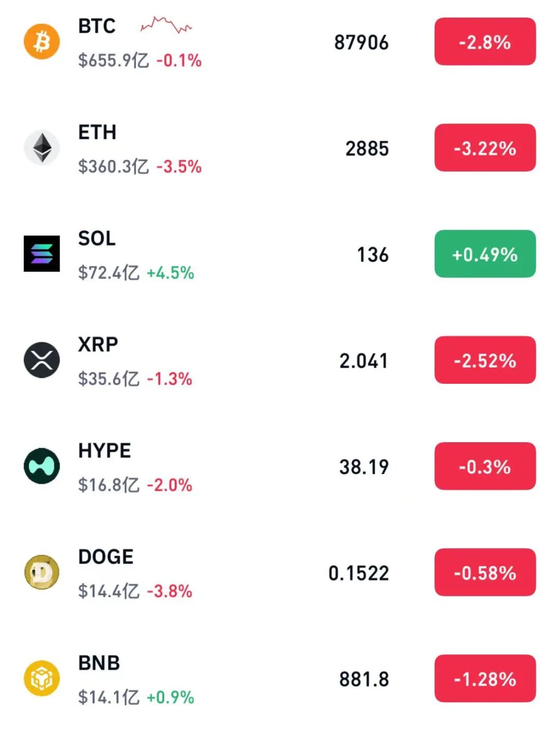Tap the DOGE -0.58% change badge
Viewport: 560px width, 741px height.
(x=485, y=572)
